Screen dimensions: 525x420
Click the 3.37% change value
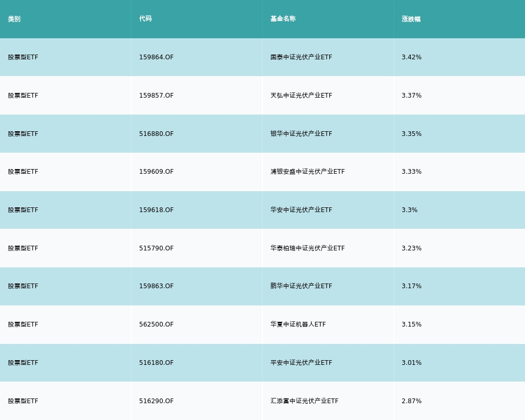coord(412,96)
